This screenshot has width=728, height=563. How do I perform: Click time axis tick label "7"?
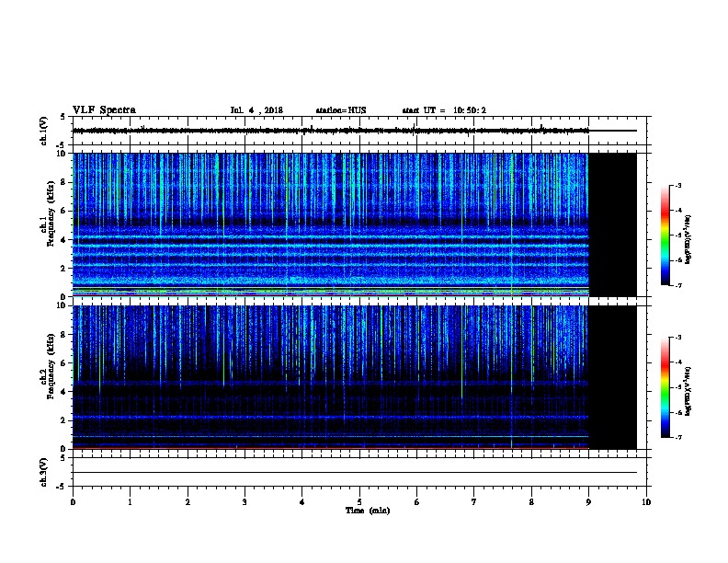click(x=474, y=502)
